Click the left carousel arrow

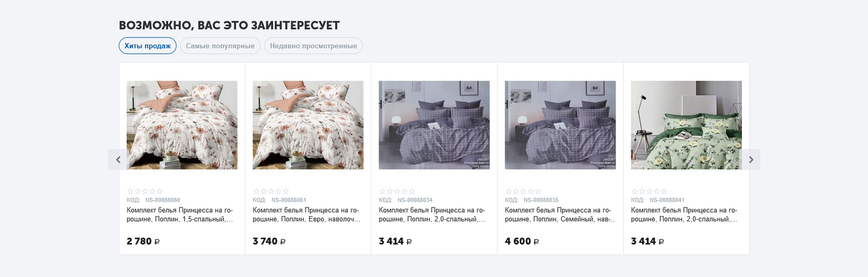[118, 160]
